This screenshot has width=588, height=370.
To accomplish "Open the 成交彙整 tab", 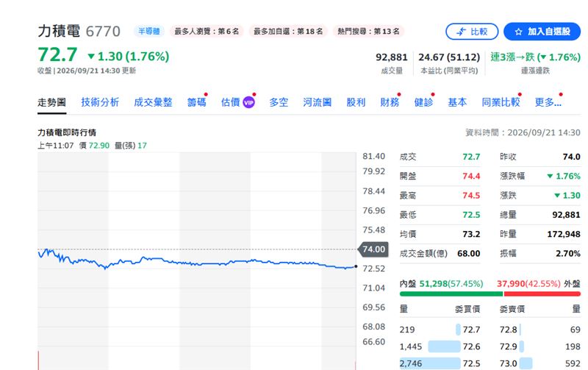I will point(153,102).
